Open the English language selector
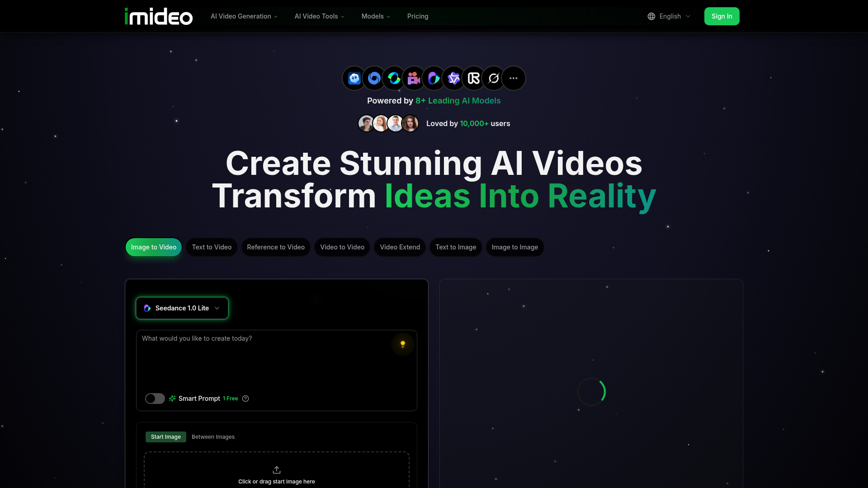Viewport: 868px width, 488px height. 669,16
